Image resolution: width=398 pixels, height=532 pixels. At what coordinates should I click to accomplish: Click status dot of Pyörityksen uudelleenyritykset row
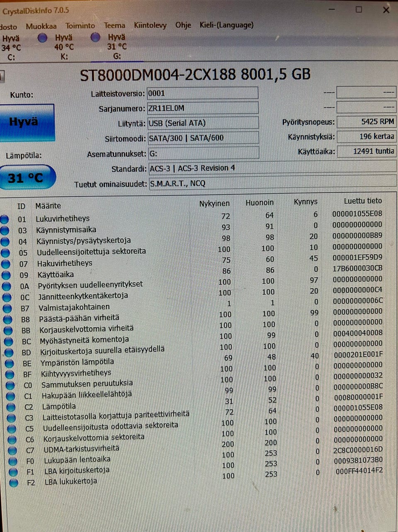(x=6, y=286)
